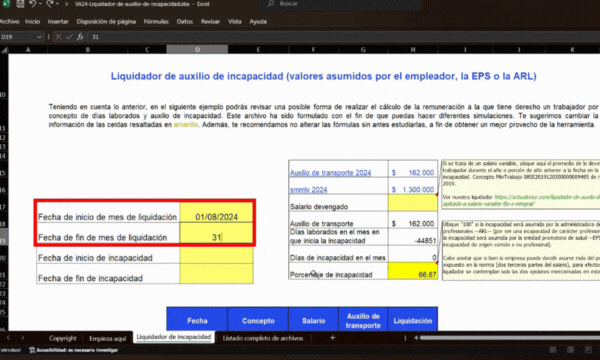Switch to the Insertar ribbon tab
Image resolution: width=600 pixels, height=360 pixels.
58,21
